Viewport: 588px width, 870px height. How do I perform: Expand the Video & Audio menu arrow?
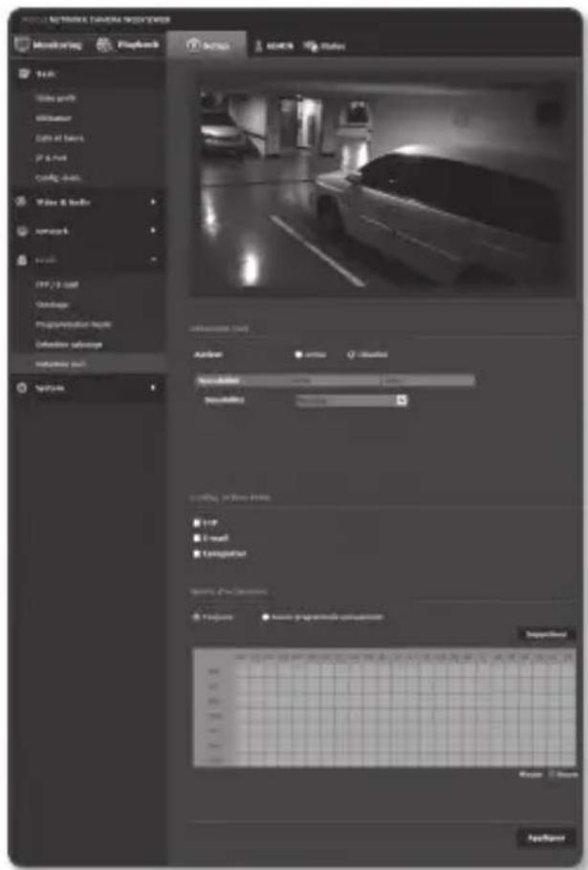(153, 202)
